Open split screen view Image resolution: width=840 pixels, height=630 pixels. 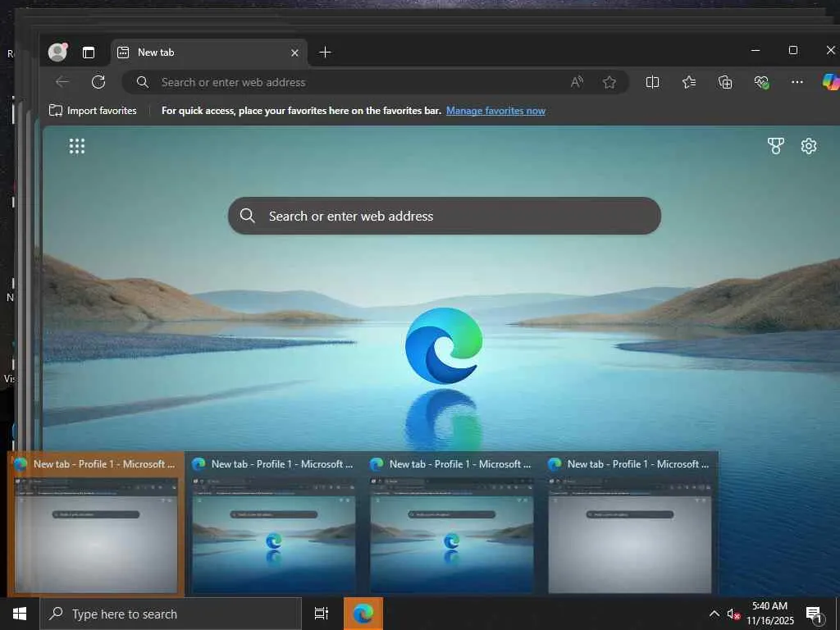point(652,82)
